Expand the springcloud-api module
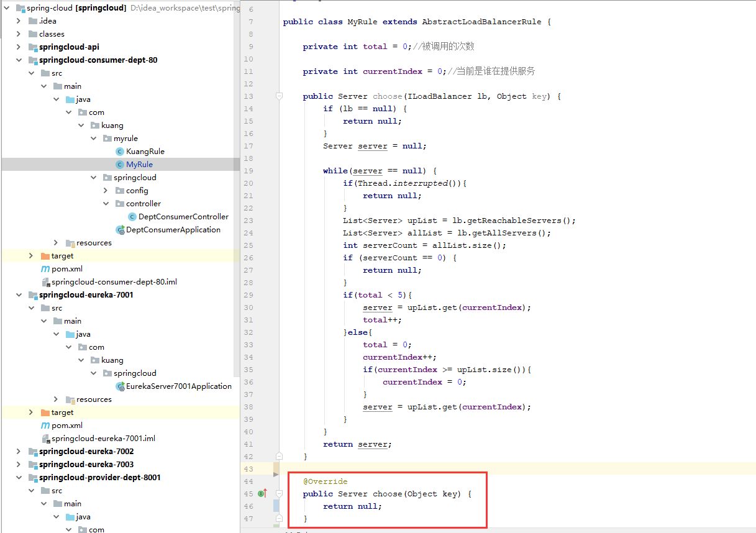The image size is (756, 533). pyautogui.click(x=19, y=47)
